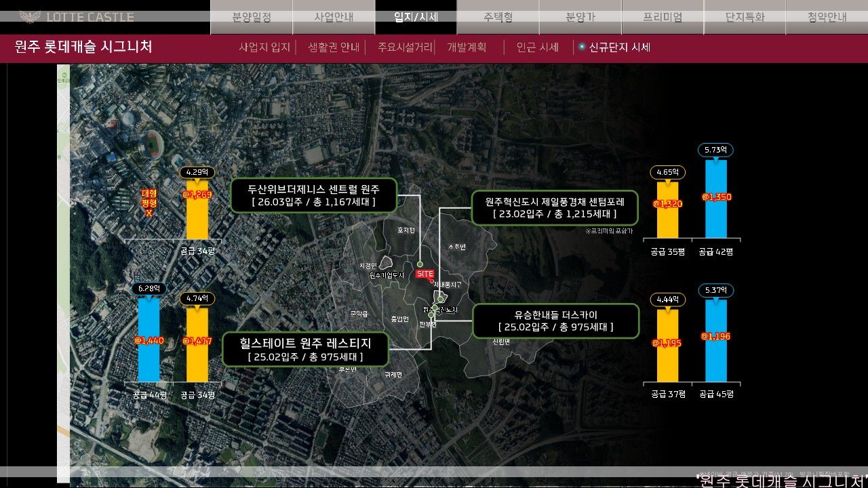Screen dimensions: 868x488
Task: Click 힐스테이트 원주 레스티지 label box
Action: click(x=306, y=349)
